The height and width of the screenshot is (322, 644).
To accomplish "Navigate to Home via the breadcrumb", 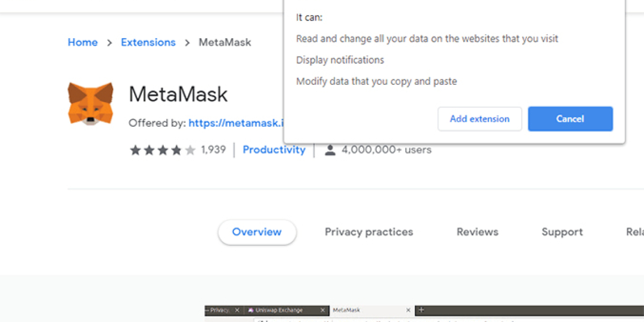I will (83, 42).
